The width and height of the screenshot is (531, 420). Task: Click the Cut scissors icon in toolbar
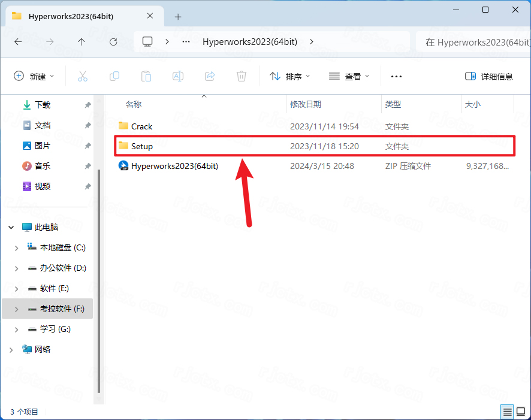pyautogui.click(x=83, y=76)
